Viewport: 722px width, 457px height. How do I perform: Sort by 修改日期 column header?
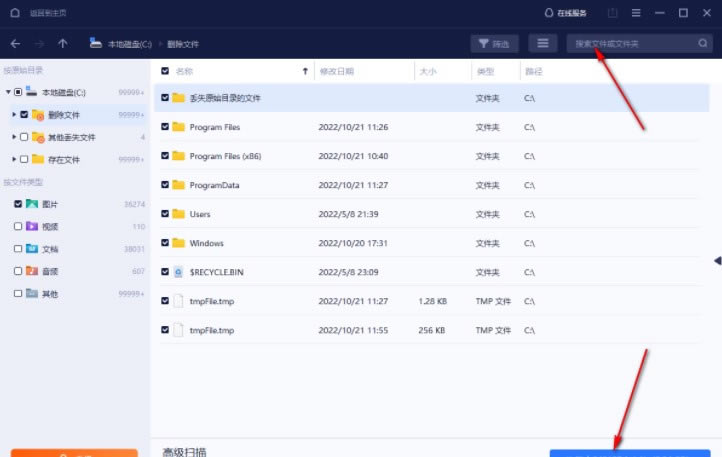tap(336, 72)
